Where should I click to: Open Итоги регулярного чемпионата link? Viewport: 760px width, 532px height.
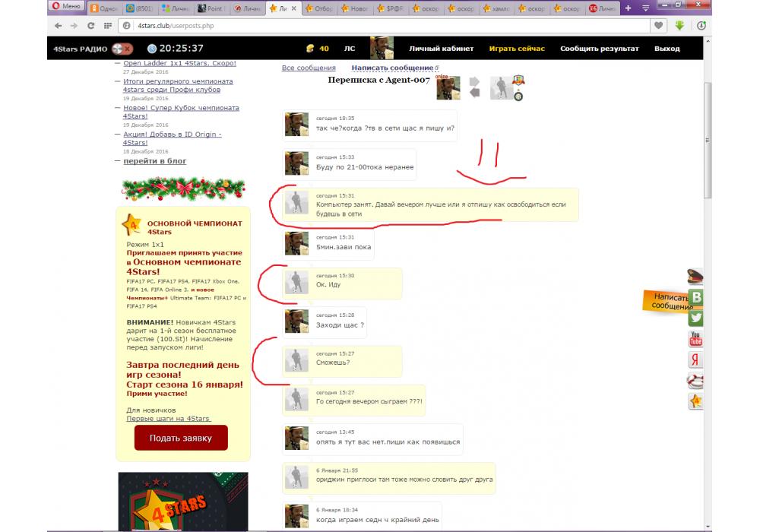(x=178, y=85)
